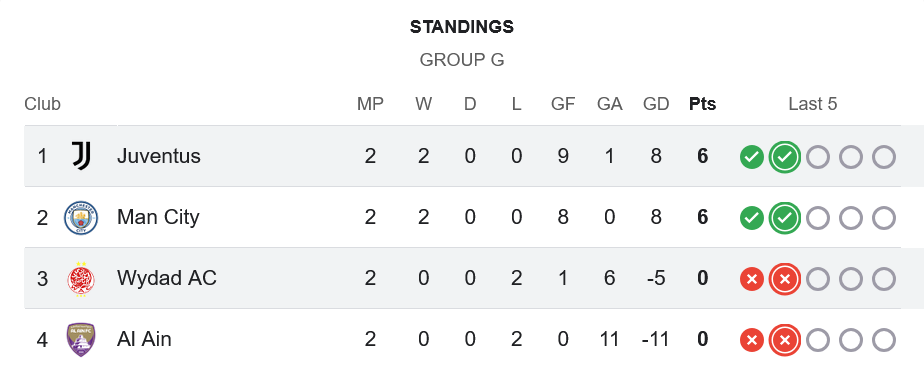Click Juventus's highlighted latest win icon
Viewport: 924px width, 387px height.
coord(785,157)
